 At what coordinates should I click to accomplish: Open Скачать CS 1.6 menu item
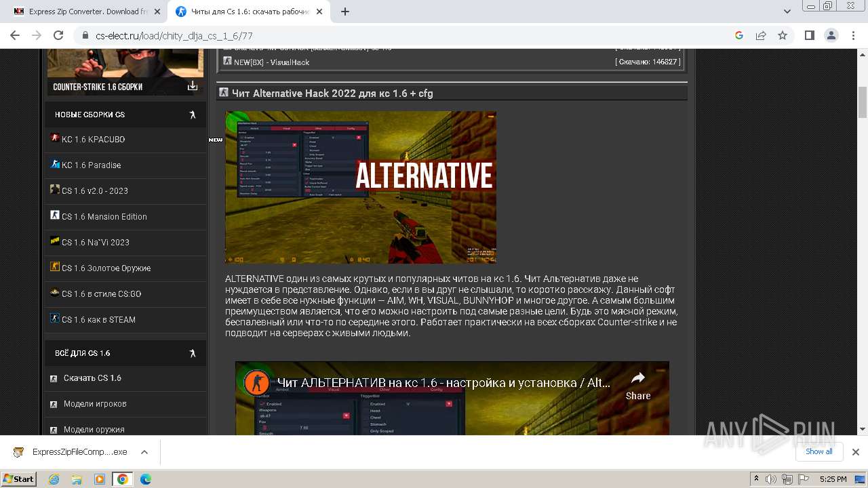92,378
